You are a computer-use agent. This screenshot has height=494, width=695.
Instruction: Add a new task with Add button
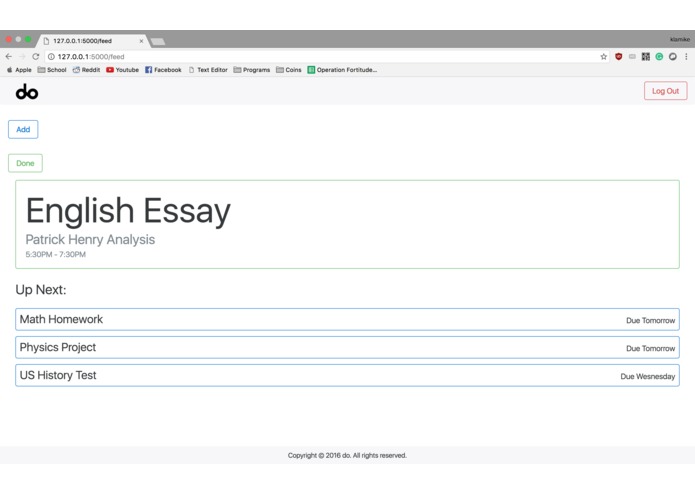23,129
